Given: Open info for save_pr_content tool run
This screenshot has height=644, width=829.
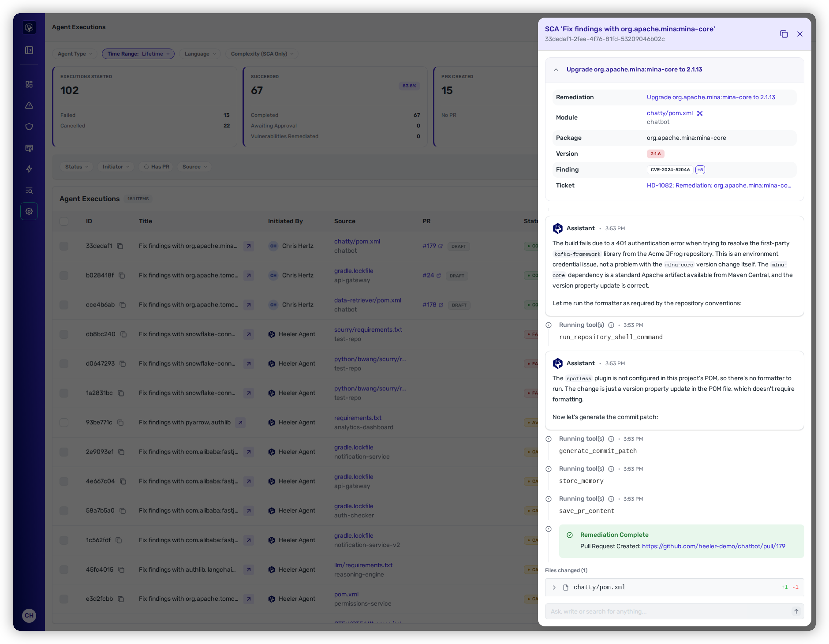Looking at the screenshot, I should coord(611,499).
